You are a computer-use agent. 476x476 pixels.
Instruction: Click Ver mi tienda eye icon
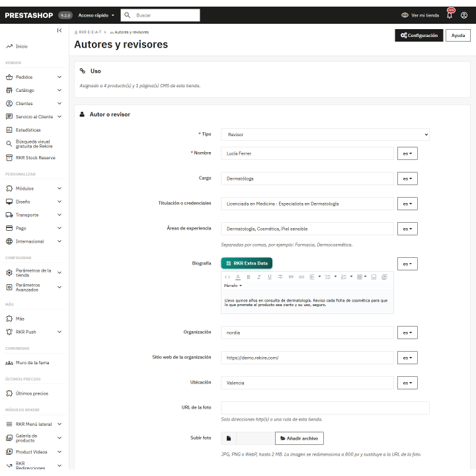[405, 15]
